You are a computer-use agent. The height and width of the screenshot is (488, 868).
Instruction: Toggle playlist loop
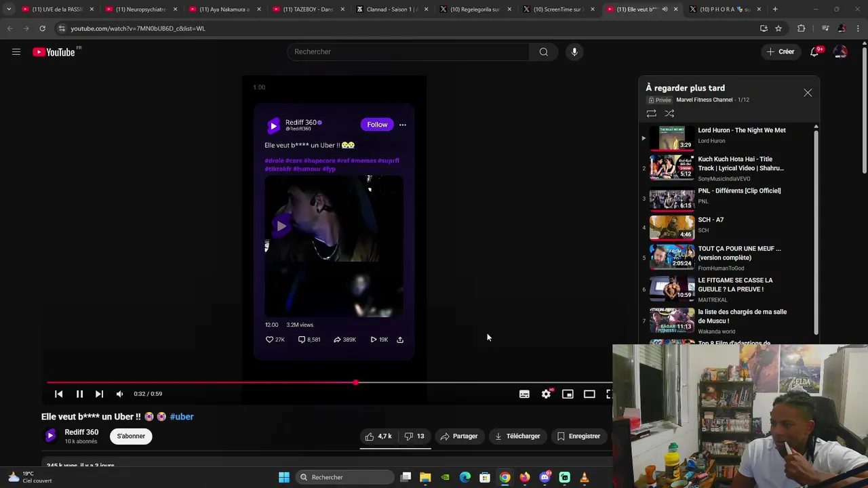(x=651, y=114)
